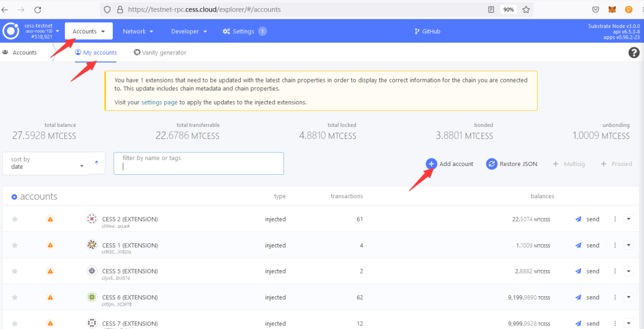Click the send plane icon for CESS 1
The width and height of the screenshot is (644, 329).
tap(579, 245)
